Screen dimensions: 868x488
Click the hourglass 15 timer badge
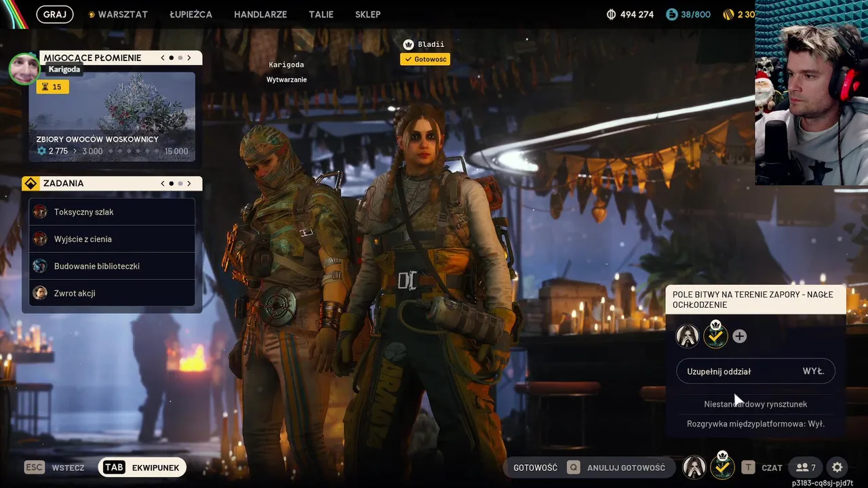coord(52,87)
